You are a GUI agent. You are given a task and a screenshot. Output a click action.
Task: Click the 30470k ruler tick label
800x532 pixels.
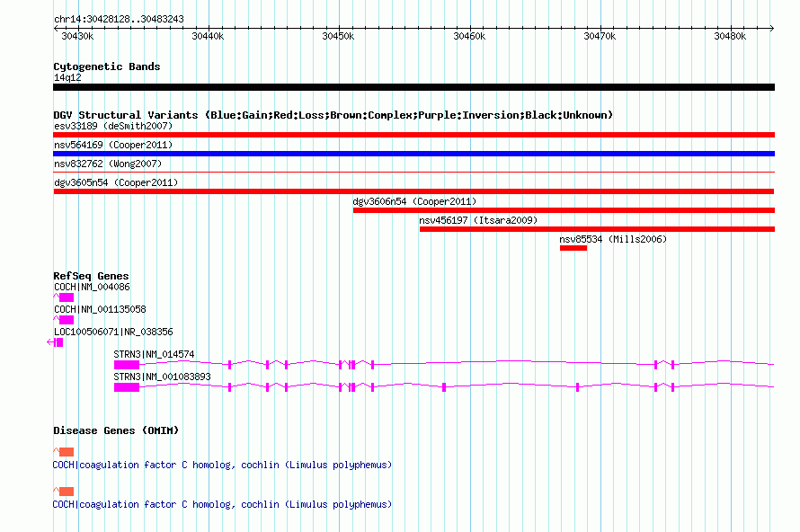(600, 36)
